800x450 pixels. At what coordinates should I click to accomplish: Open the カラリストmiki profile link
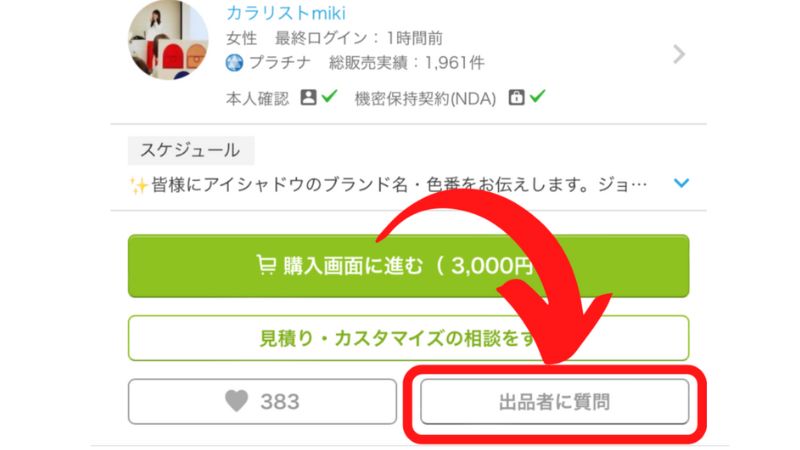[286, 13]
